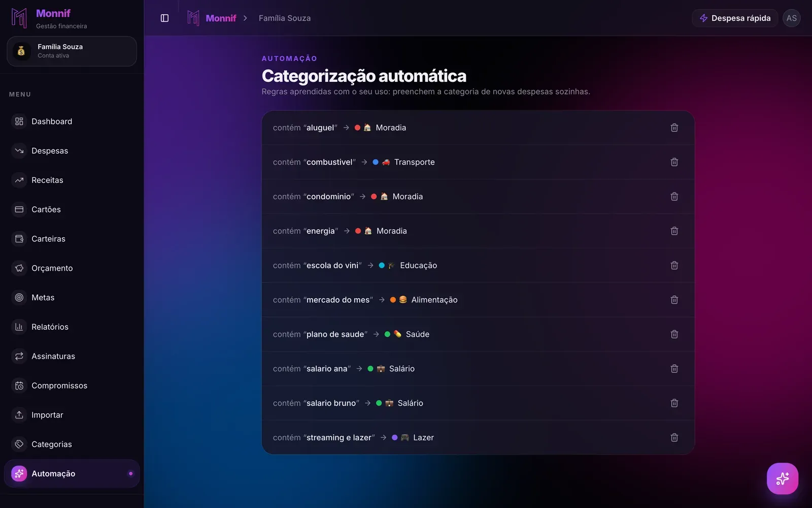Delete the "salario ana" rule trash icon

[674, 369]
